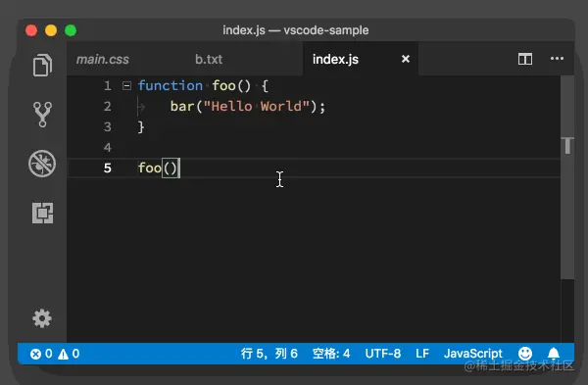The height and width of the screenshot is (385, 588).
Task: Click line number 5 in gutter
Action: coord(108,168)
